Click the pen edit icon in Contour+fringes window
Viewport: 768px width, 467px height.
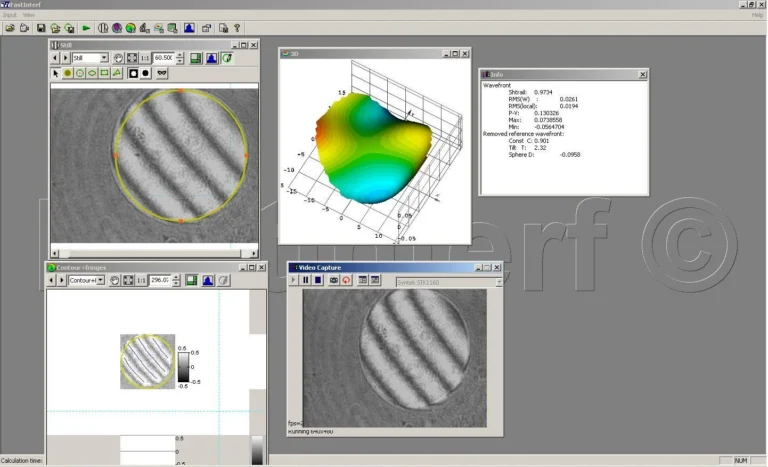click(x=224, y=280)
